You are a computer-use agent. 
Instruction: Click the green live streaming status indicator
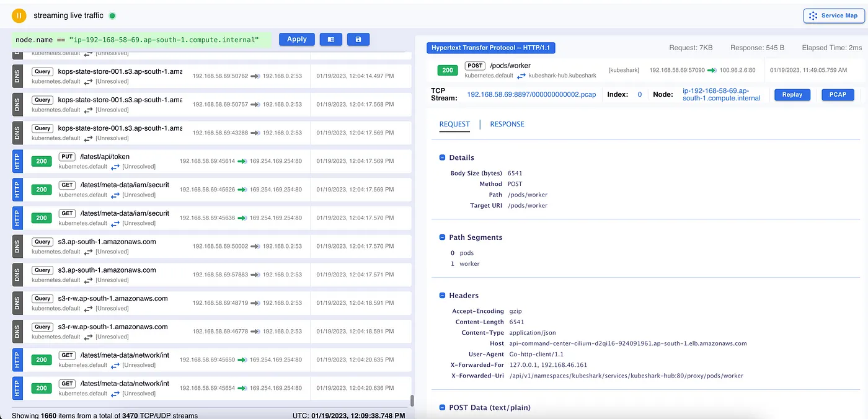coord(112,15)
